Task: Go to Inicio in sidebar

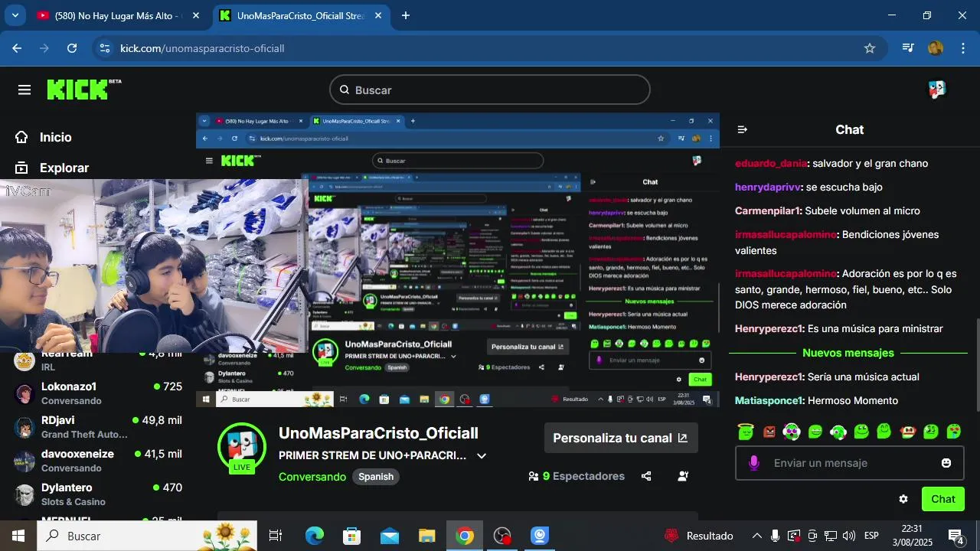Action: [54, 137]
